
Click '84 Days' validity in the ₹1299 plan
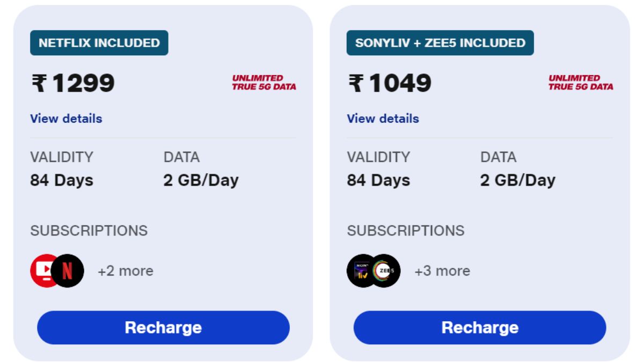[62, 180]
